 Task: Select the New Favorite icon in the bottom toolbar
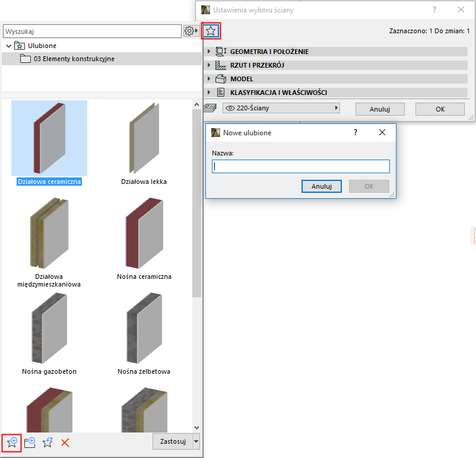pyautogui.click(x=11, y=442)
